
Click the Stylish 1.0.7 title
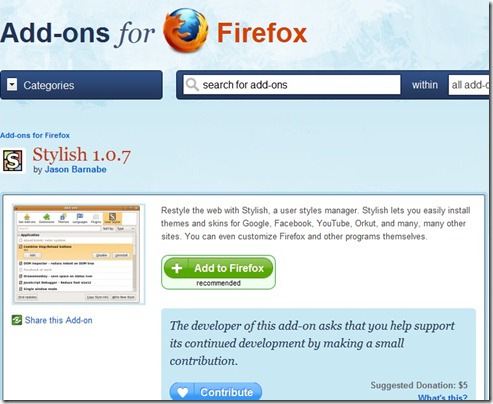[81, 155]
